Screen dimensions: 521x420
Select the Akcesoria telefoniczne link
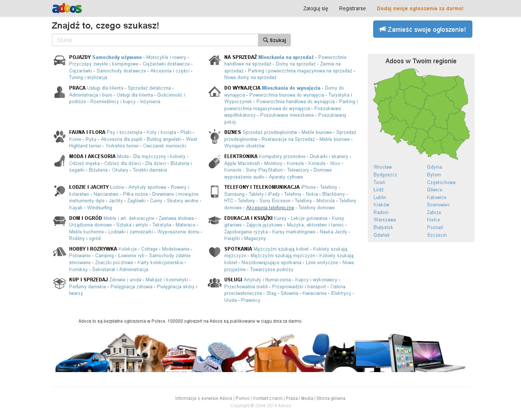pyautogui.click(x=270, y=208)
